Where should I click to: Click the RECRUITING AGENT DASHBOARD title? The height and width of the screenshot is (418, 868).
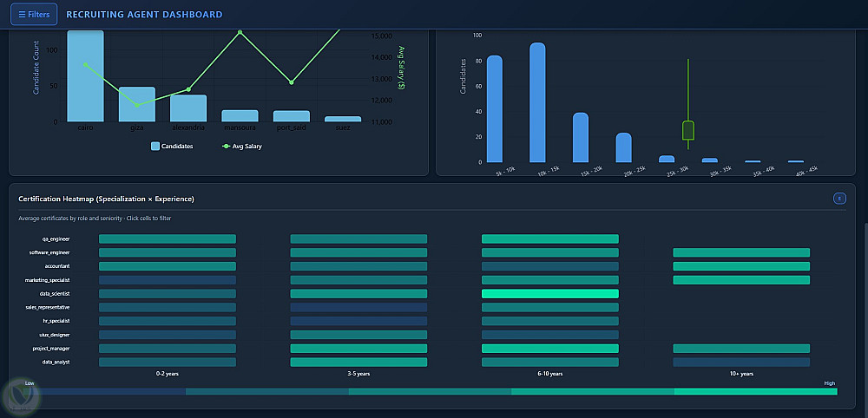[x=144, y=15]
